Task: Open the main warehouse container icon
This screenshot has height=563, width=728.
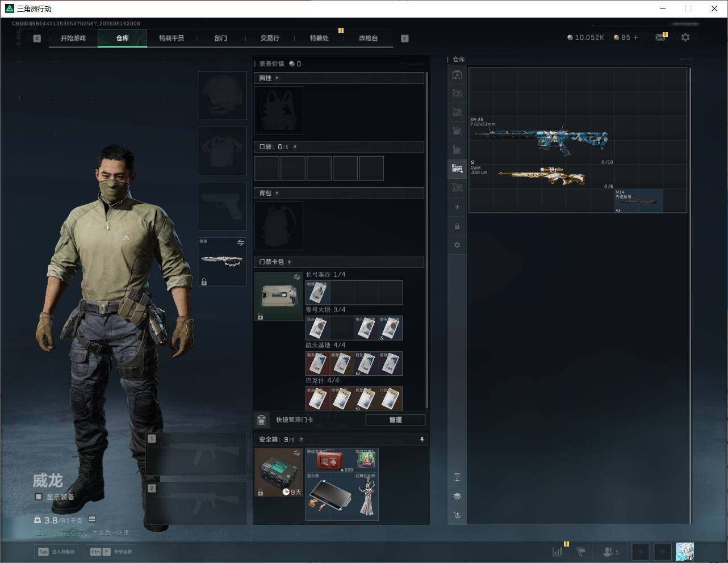Action: click(x=457, y=75)
